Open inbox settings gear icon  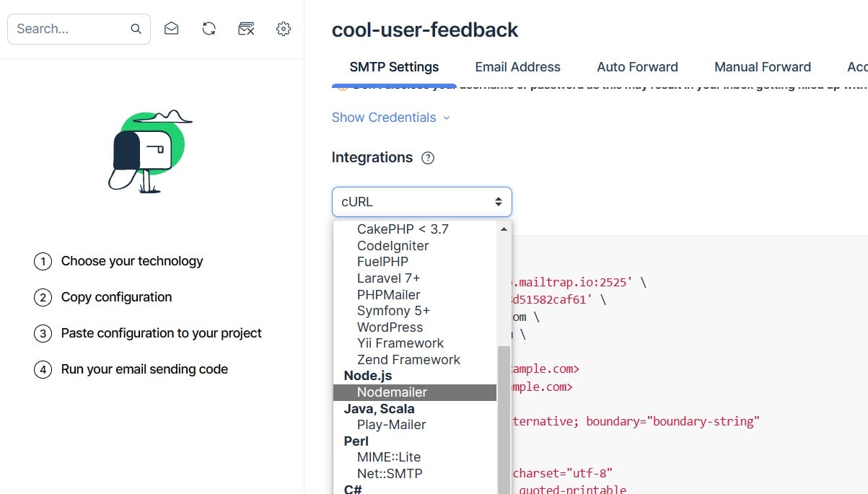coord(284,29)
